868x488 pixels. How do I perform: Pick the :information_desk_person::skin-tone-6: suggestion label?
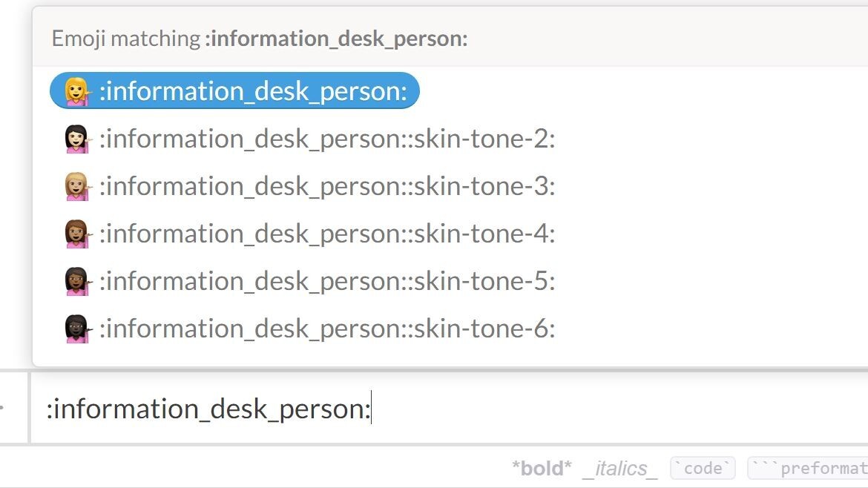pos(327,329)
